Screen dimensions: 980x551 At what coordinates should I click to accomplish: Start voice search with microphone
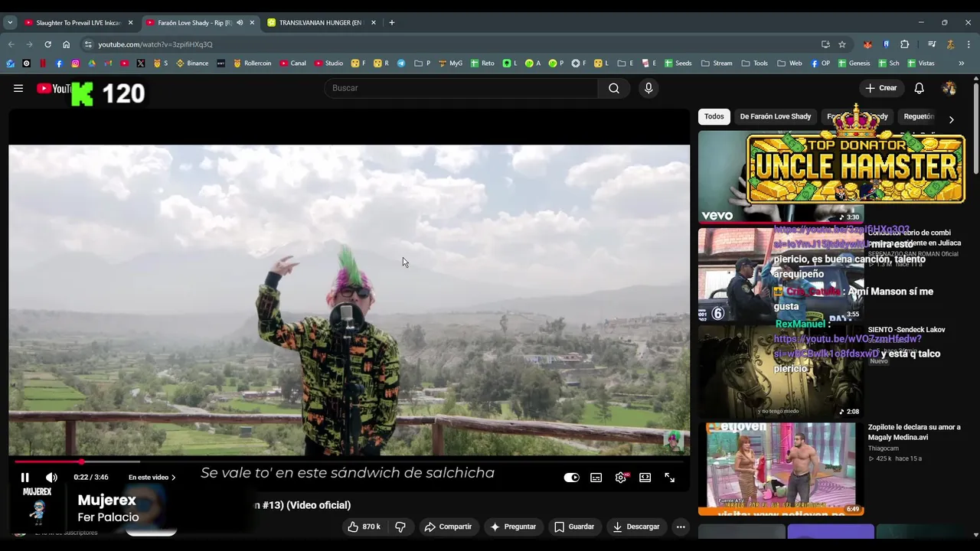click(x=648, y=88)
